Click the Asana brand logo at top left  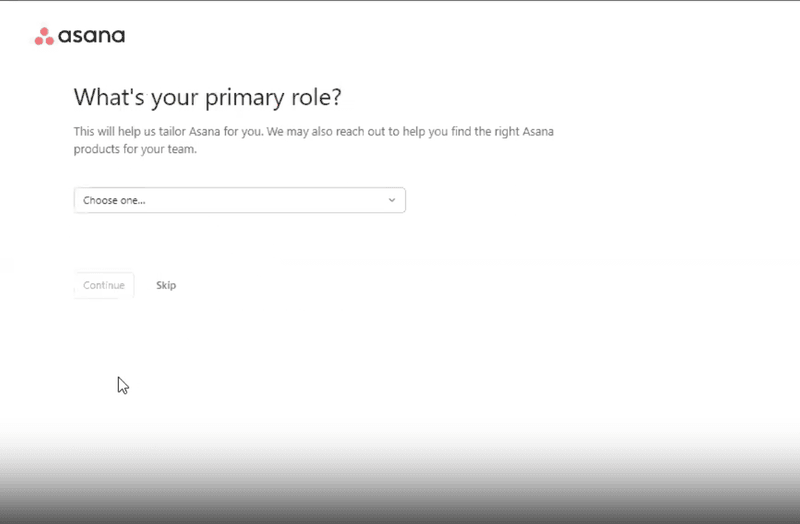(x=80, y=37)
